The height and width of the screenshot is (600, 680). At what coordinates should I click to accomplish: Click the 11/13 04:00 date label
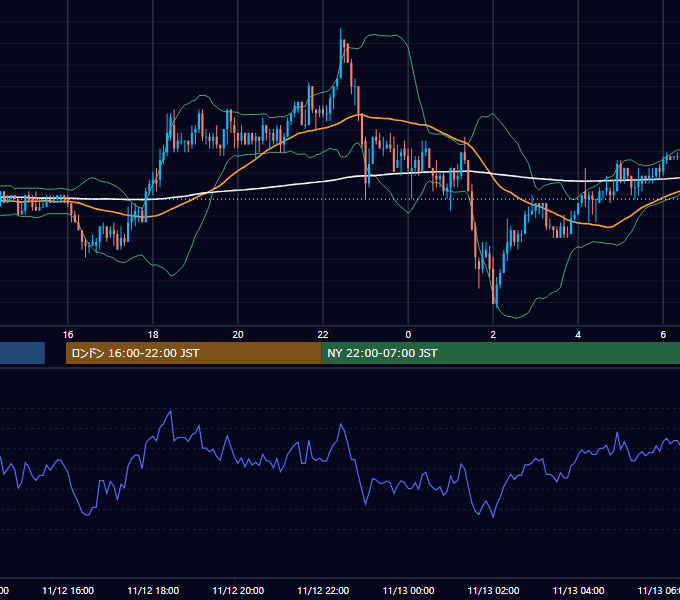578,590
